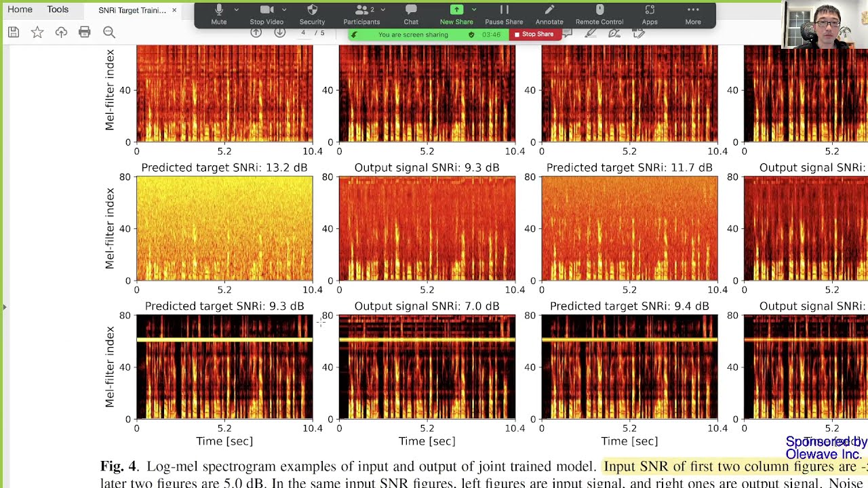Open Security shield options

(312, 15)
